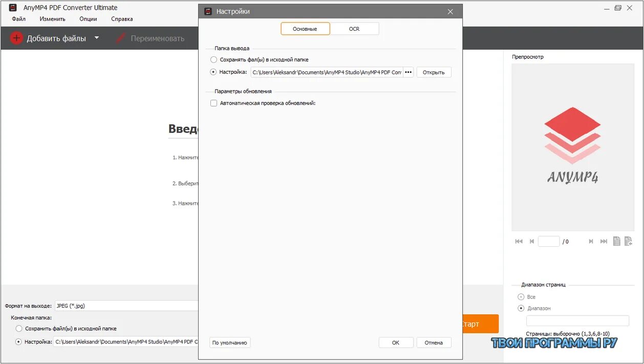Go to last page in preview

(604, 241)
